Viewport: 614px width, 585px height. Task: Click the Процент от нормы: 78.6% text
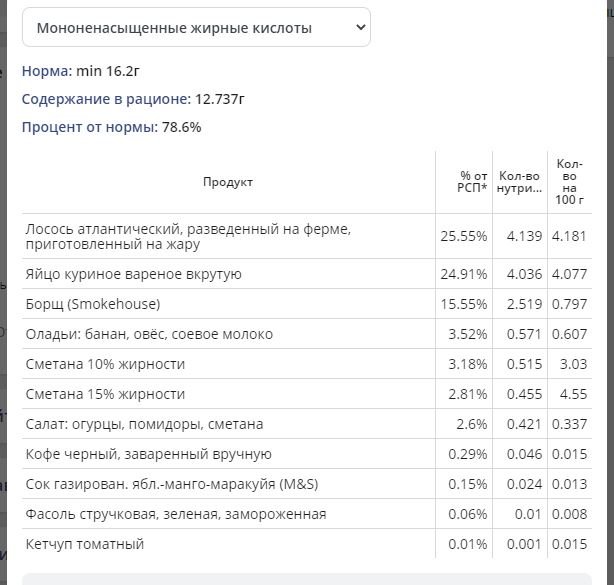[112, 127]
